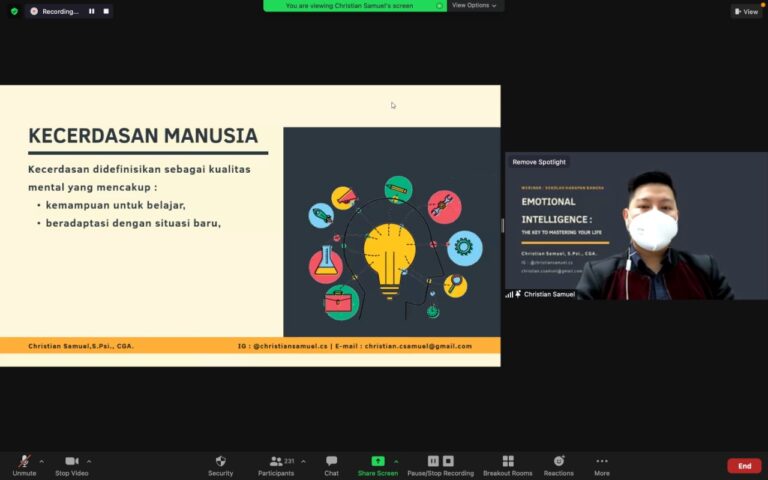
Task: Open the View layout menu
Action: (x=746, y=11)
